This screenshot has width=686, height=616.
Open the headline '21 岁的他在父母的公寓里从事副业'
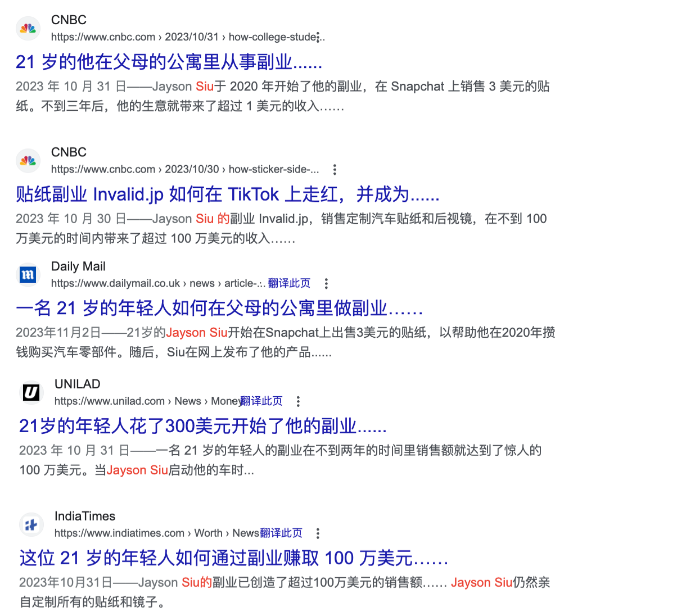pos(169,62)
